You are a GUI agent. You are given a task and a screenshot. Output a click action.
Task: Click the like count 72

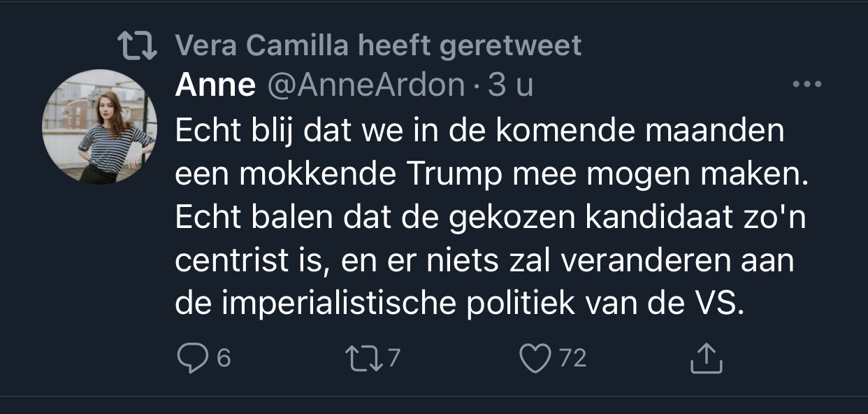coord(572,359)
